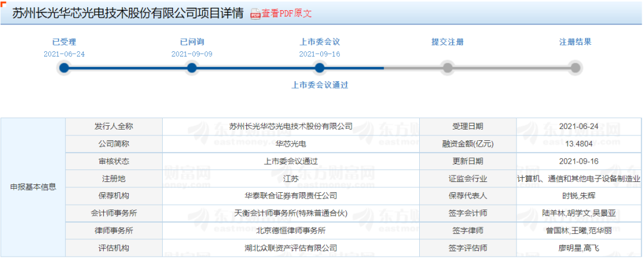
Task: Select the 提交注册 stage label
Action: click(x=447, y=42)
